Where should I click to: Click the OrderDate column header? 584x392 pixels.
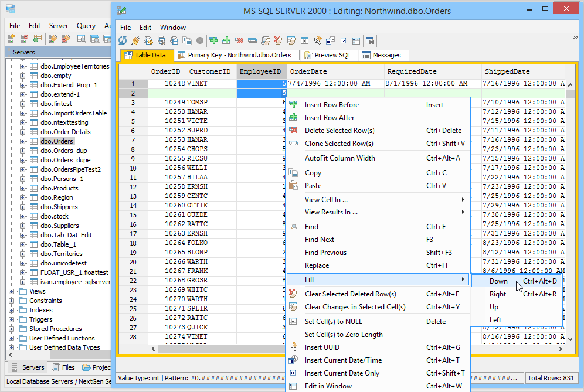click(x=335, y=71)
